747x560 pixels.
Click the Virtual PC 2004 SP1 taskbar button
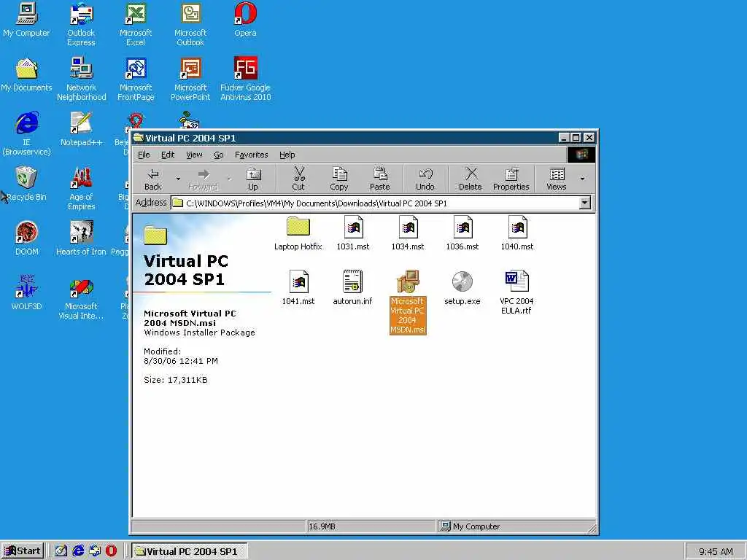point(189,551)
